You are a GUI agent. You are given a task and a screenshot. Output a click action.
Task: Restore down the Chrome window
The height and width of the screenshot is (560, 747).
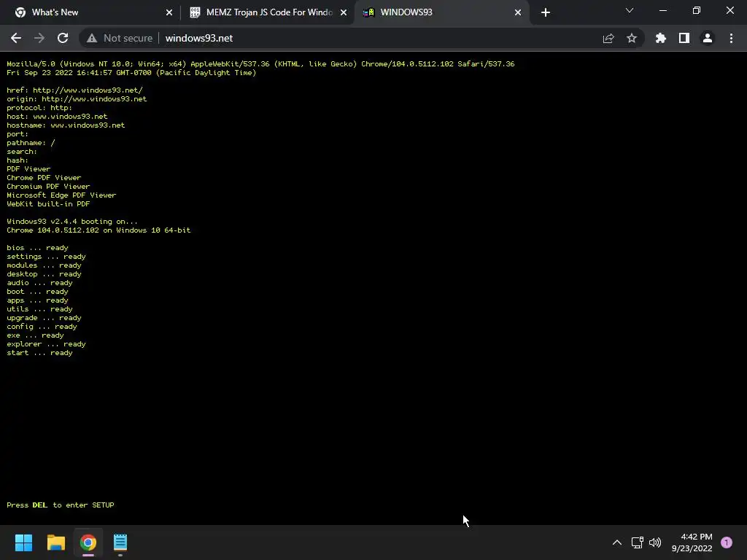[697, 10]
